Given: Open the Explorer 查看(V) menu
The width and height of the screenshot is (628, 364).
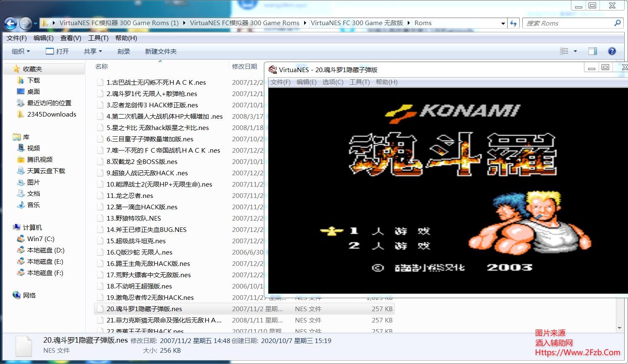Looking at the screenshot, I should pos(70,38).
